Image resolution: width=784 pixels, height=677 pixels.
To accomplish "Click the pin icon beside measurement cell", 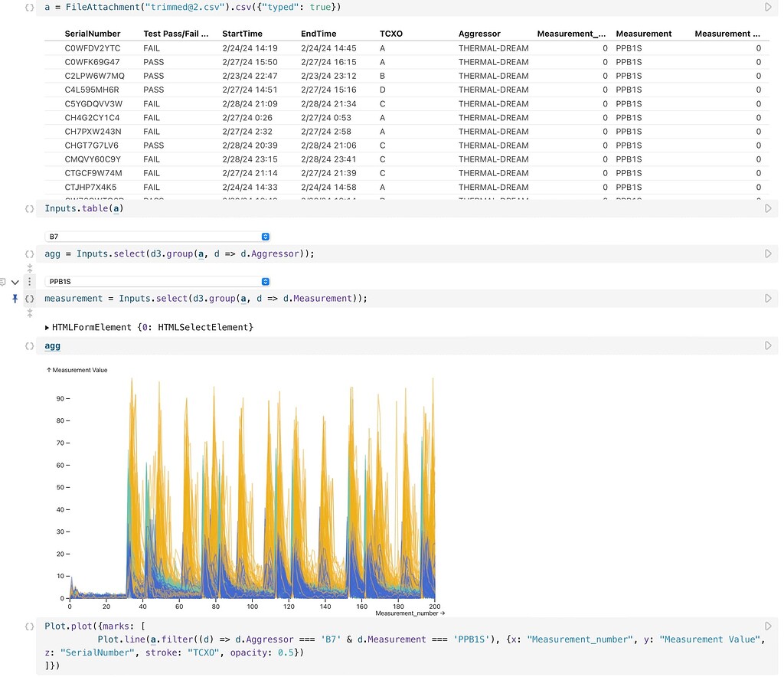I will pos(15,299).
